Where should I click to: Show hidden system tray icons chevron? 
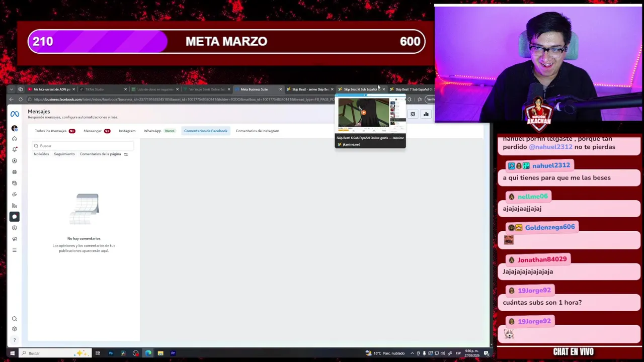point(412,353)
